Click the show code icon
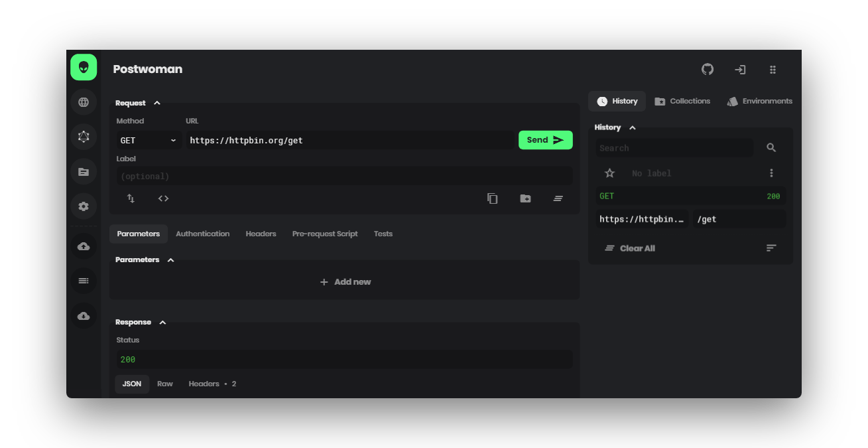Screen dimensions: 868x448 (x=163, y=198)
